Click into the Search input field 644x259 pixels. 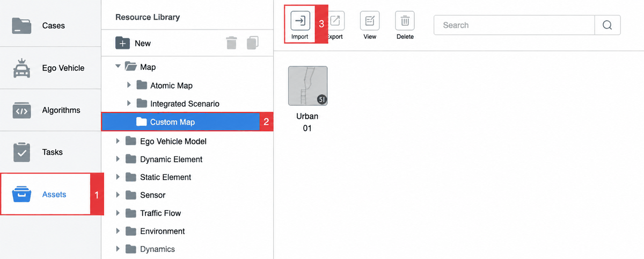(515, 25)
